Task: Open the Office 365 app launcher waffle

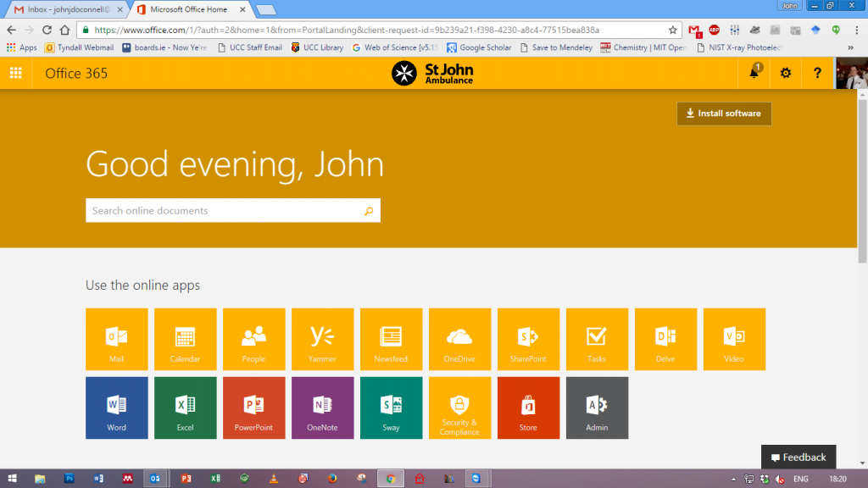Action: coord(15,73)
